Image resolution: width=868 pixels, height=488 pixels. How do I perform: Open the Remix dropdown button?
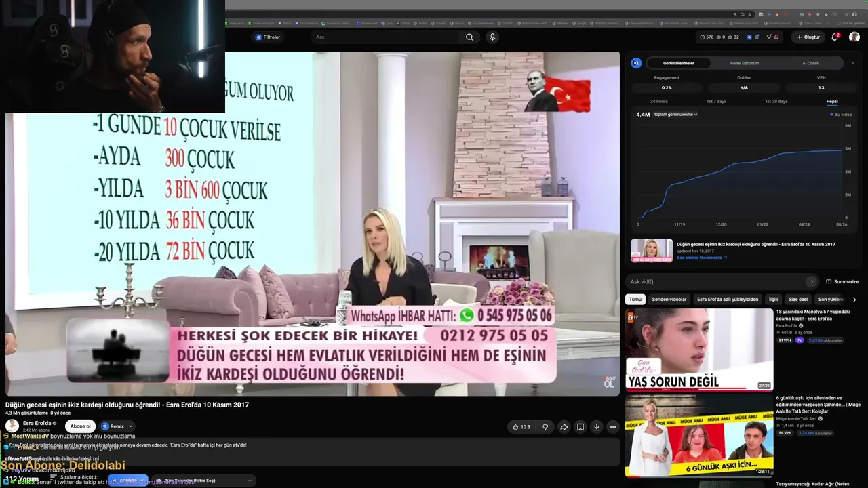[x=117, y=426]
